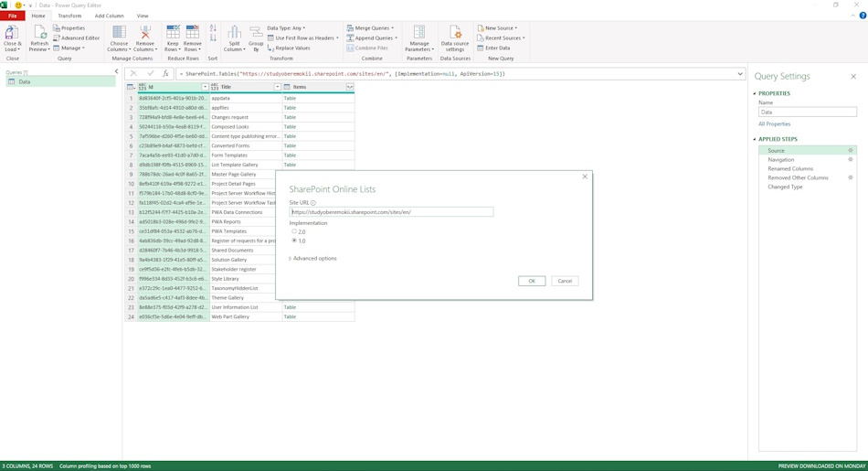Click the Site URL input field
Viewport: 868px width, 471px height.
[x=391, y=211]
